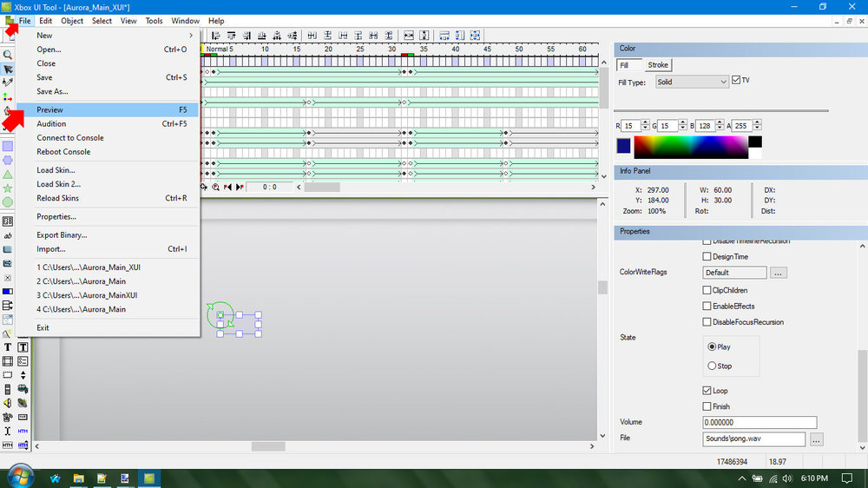Adjust the R value spinner
Viewport: 868px width, 488px height.
pyautogui.click(x=645, y=126)
